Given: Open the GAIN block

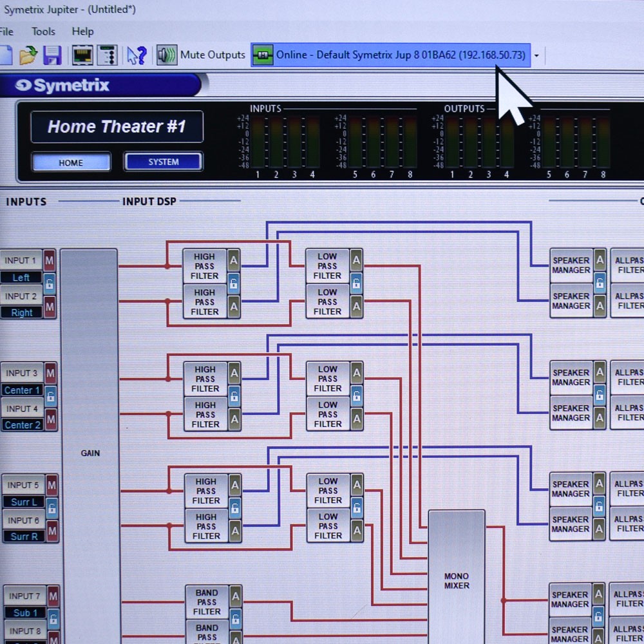Looking at the screenshot, I should [90, 446].
